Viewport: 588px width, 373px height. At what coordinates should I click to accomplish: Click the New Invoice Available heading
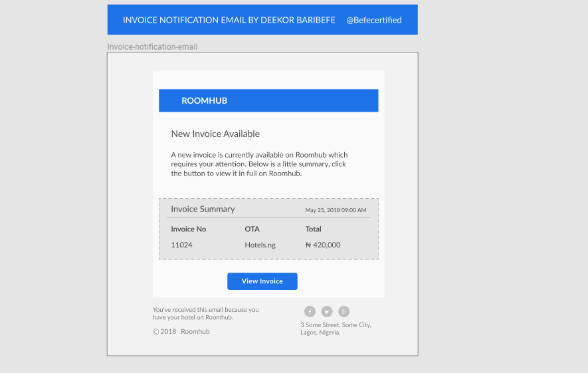215,134
